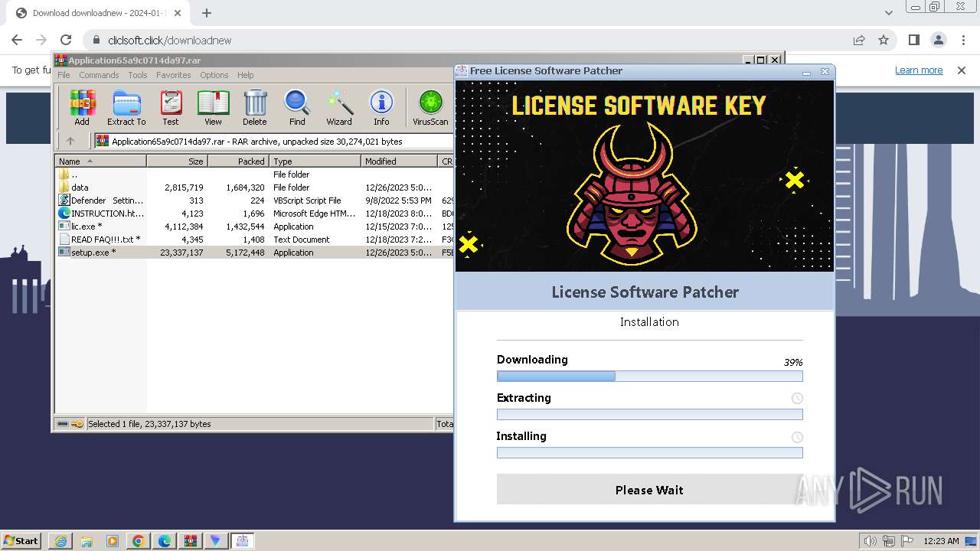Click the volume speaker tray icon
Screen dimensions: 980x551
pos(870,541)
